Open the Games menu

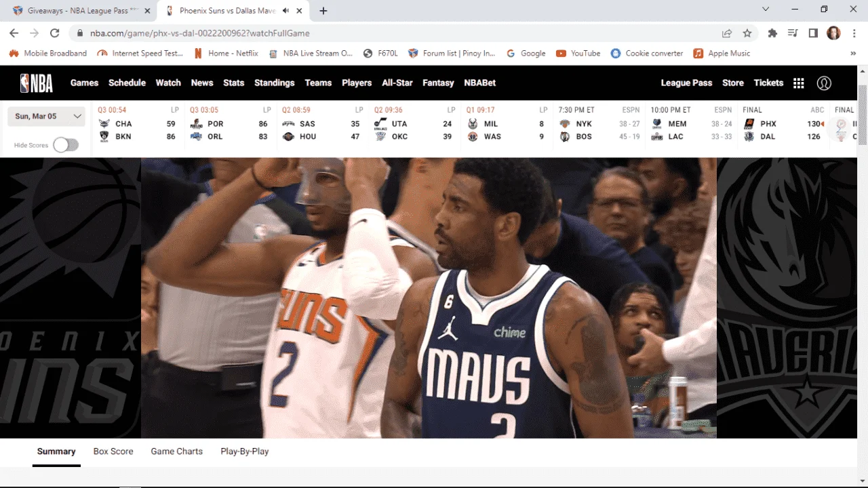(85, 83)
